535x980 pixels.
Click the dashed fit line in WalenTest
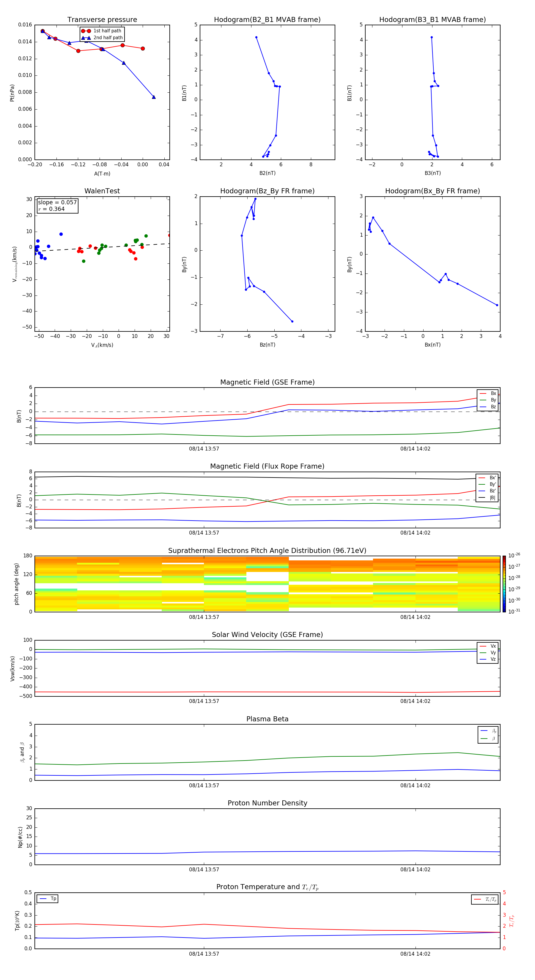[x=102, y=247]
